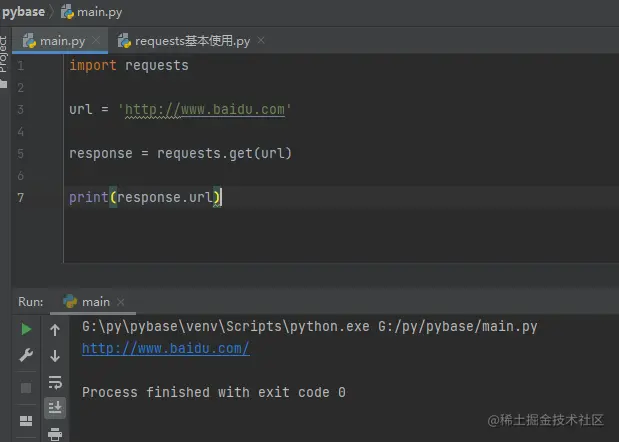Open the http://www.baidu.com/ link in console
619x442 pixels.
click(166, 348)
